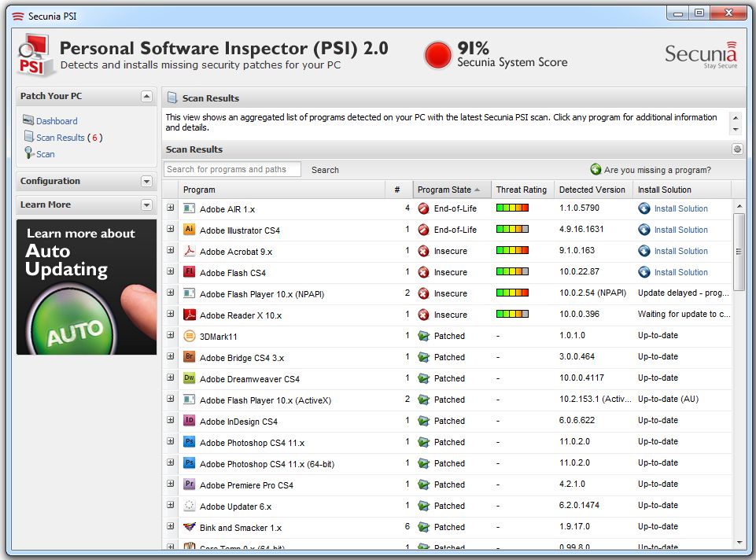
Task: Click the Adobe Illustrator CS4 program icon
Action: tap(189, 230)
